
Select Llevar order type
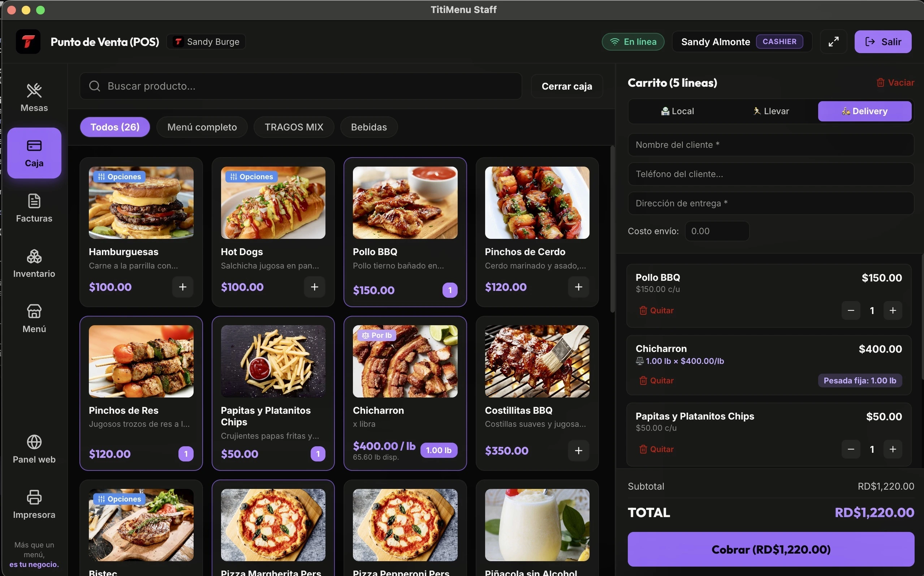771,111
